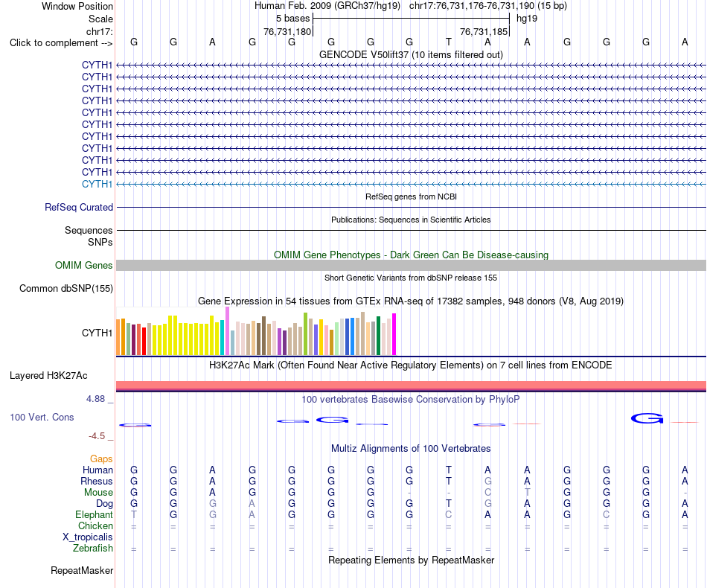Click the "5 bases" scale text
Image resolution: width=707 pixels, height=588 pixels.
pyautogui.click(x=292, y=19)
